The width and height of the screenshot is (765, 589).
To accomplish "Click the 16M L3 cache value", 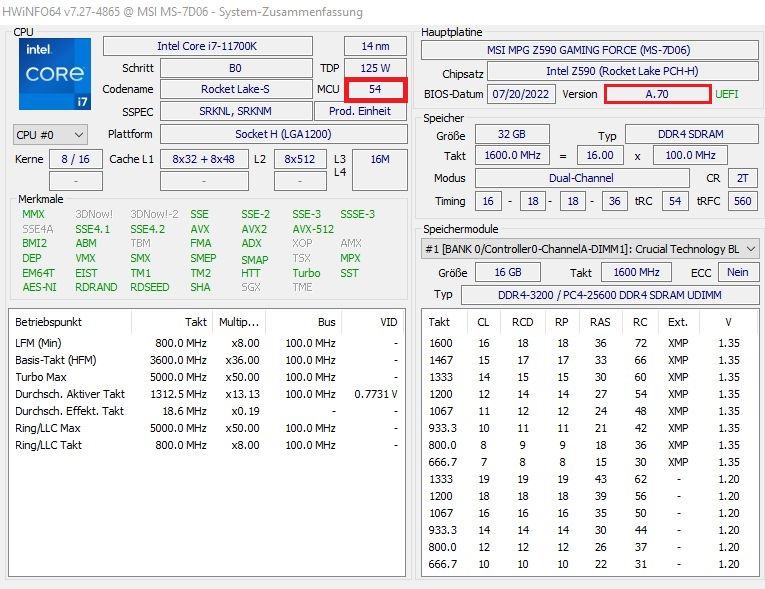I will pyautogui.click(x=380, y=169).
